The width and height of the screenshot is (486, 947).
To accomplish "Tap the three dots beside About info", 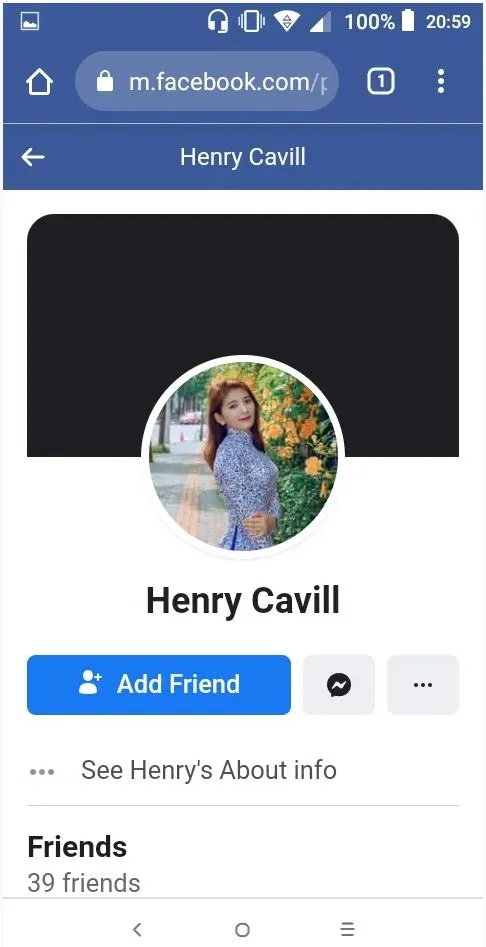I will click(42, 771).
